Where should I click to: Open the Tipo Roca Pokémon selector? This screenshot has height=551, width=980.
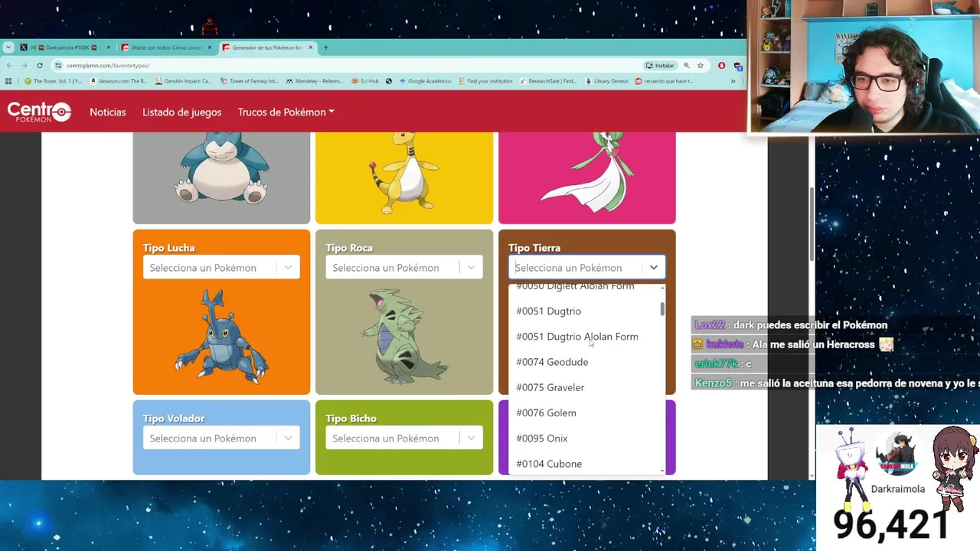pyautogui.click(x=404, y=267)
